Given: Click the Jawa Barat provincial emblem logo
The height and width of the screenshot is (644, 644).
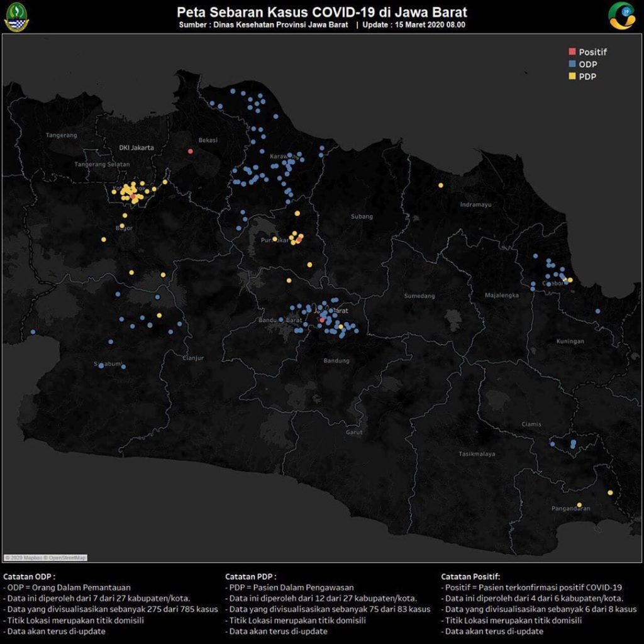Looking at the screenshot, I should tap(16, 17).
